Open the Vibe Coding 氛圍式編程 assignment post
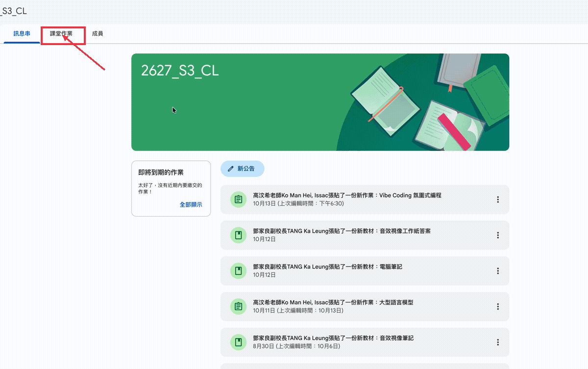 (x=365, y=199)
